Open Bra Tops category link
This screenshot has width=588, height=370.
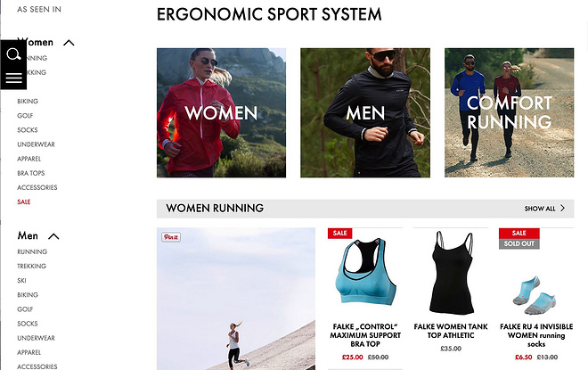coord(31,173)
